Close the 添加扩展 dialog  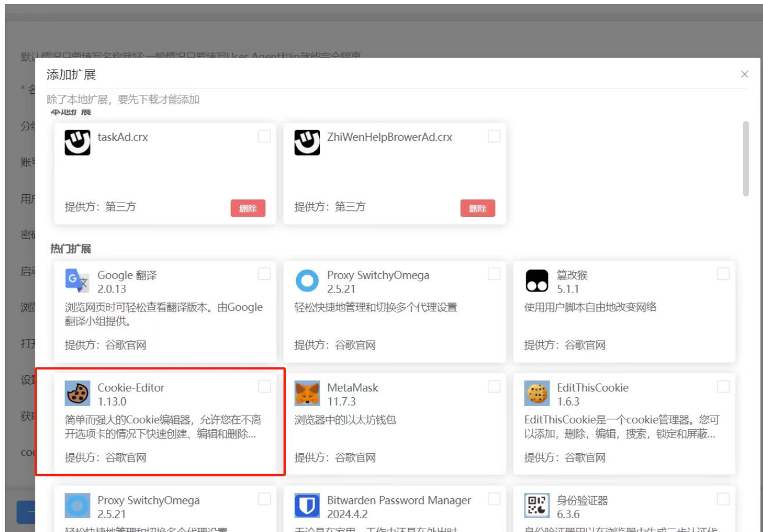pos(745,73)
